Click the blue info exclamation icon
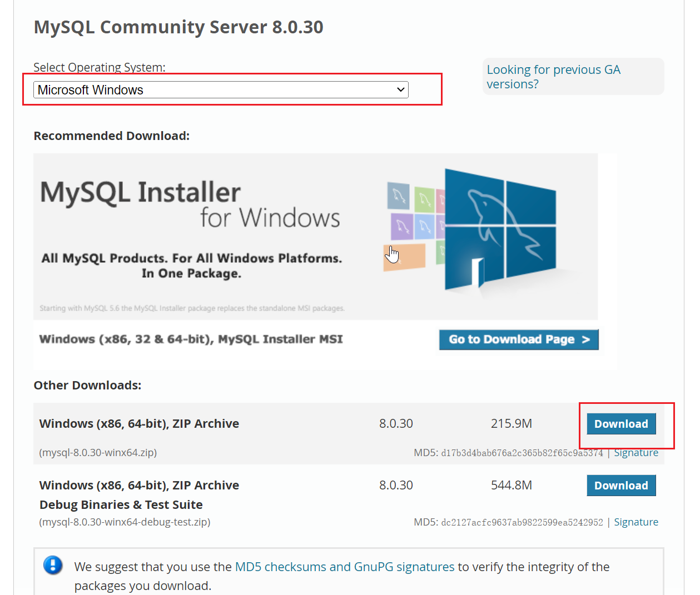700x595 pixels. point(53,566)
